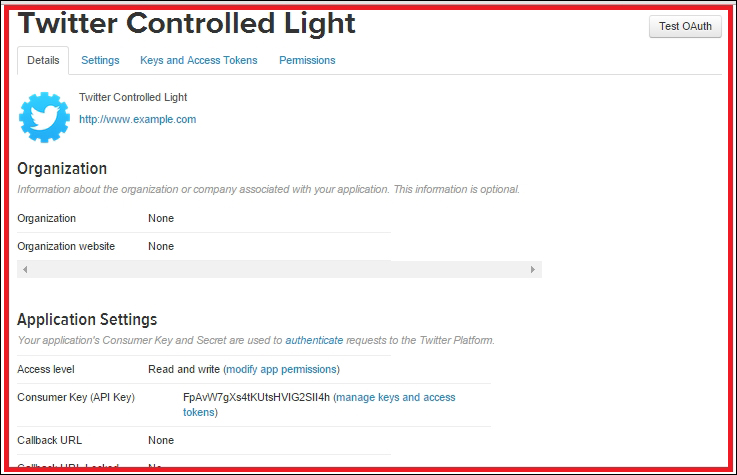Click the horizontal scrollbar track
Image resolution: width=737 pixels, height=475 pixels.
pos(279,269)
